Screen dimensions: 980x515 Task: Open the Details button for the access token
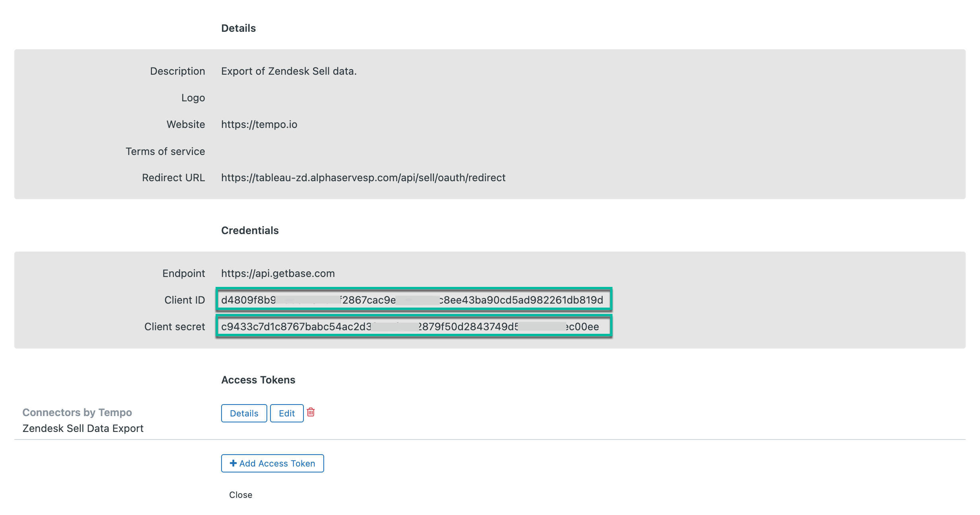point(243,413)
